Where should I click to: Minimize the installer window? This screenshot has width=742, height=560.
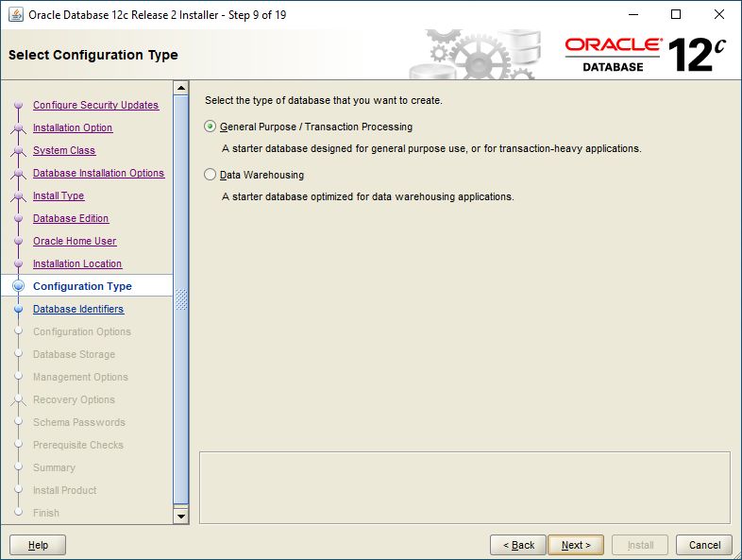(x=633, y=15)
